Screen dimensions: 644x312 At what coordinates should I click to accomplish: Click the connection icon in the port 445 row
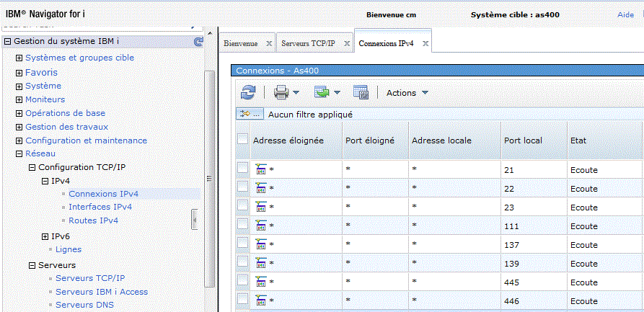(x=260, y=282)
